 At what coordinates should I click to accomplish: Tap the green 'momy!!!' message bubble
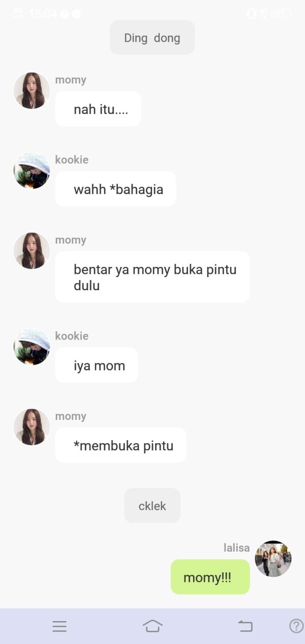pos(210,577)
